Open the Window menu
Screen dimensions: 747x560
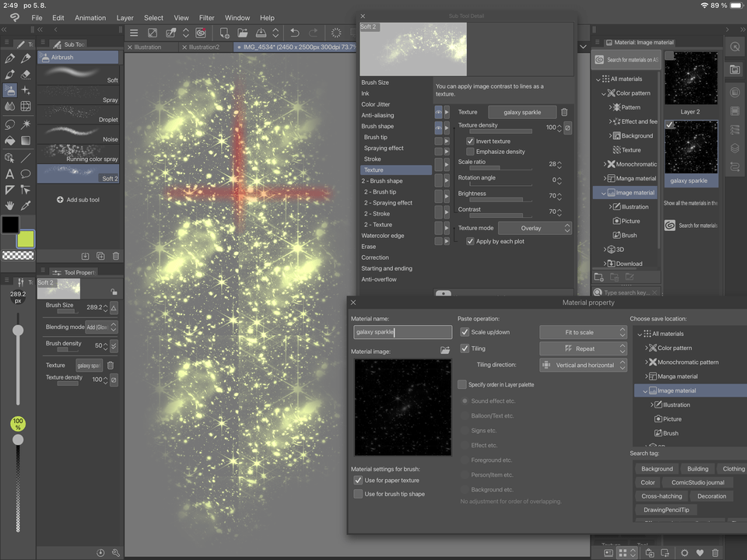pos(237,18)
